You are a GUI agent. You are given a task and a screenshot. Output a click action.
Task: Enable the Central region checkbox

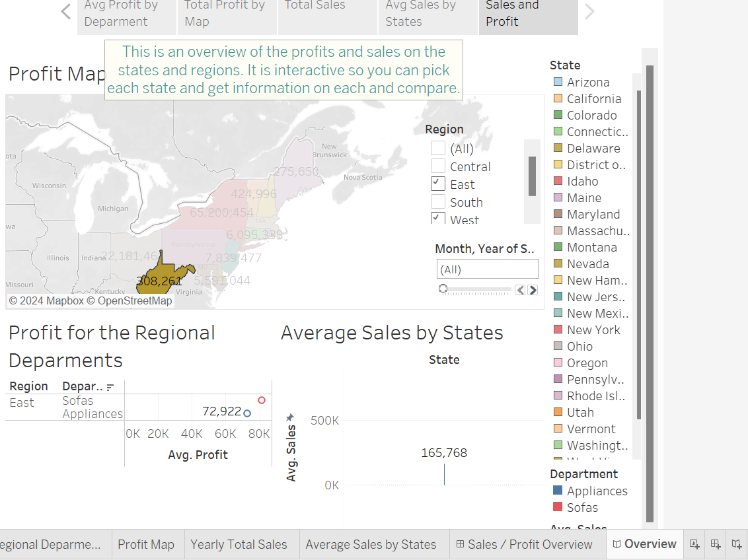coord(437,166)
